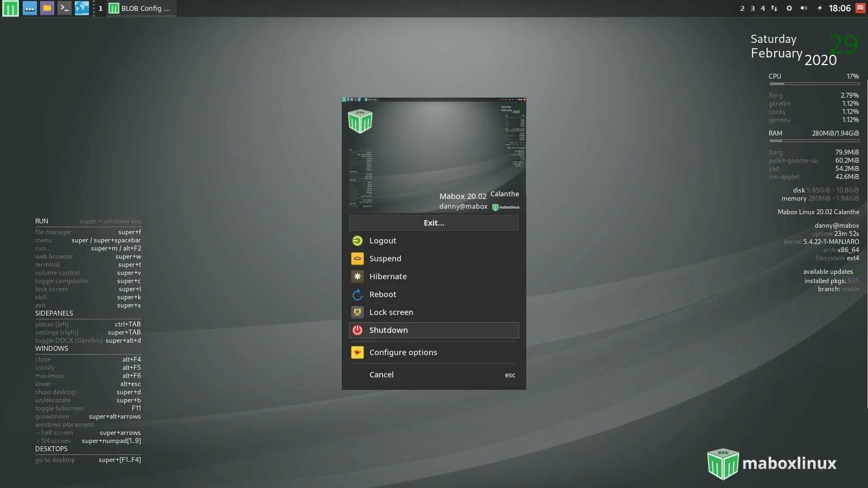Click the blue Reboot arrow icon

[358, 294]
